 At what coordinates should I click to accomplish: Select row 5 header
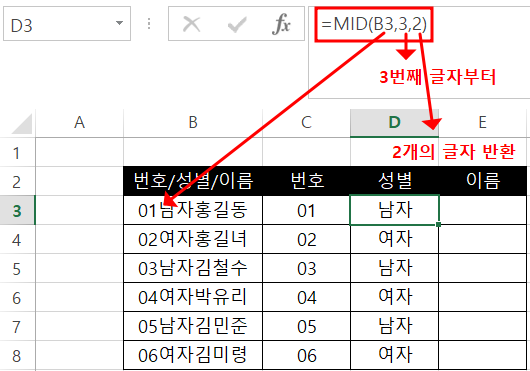[17, 269]
